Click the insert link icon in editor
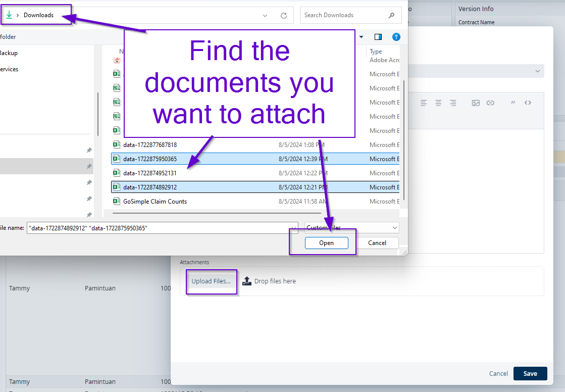The height and width of the screenshot is (392, 565). [x=490, y=103]
